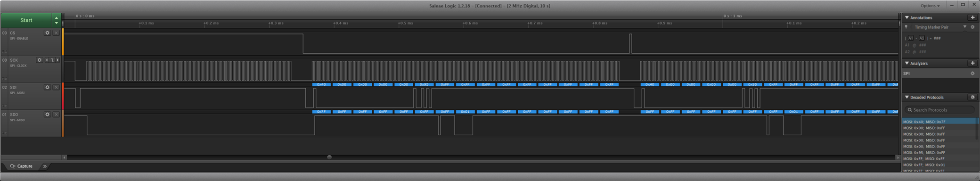
Task: Remove the CS channel with X
Action: [56, 33]
